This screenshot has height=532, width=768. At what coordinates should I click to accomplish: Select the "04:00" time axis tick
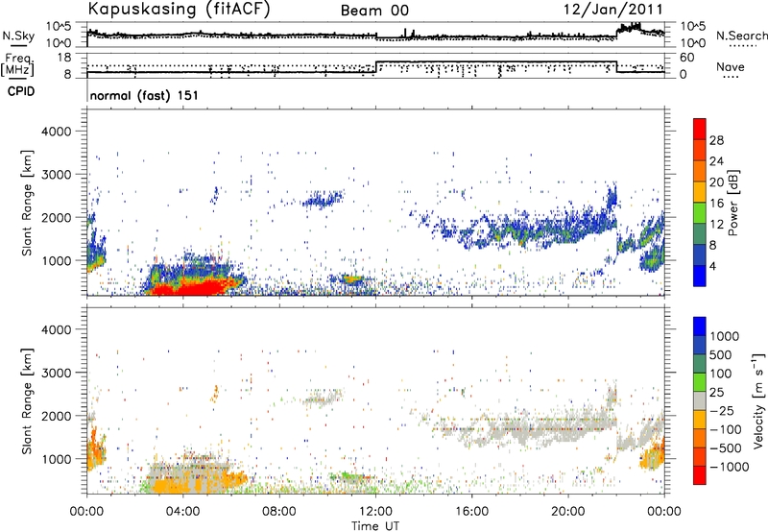183,512
